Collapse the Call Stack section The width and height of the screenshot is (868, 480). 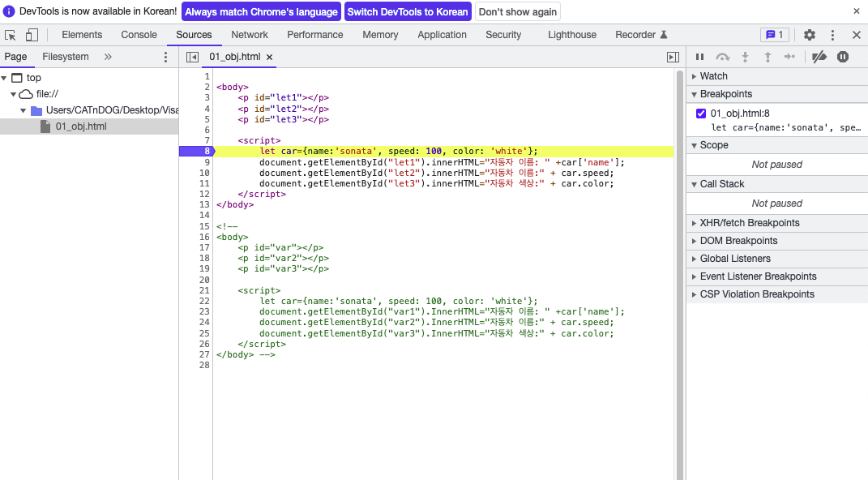pyautogui.click(x=777, y=184)
